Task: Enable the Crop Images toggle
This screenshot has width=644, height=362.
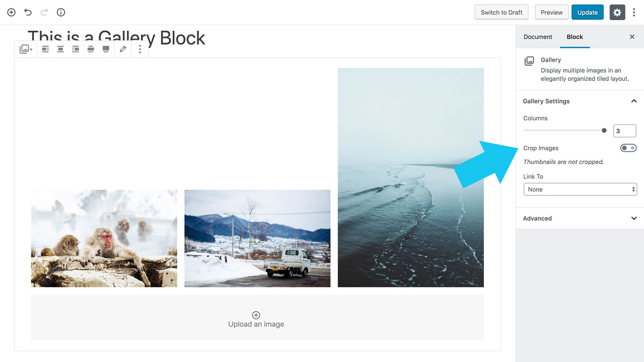Action: tap(628, 148)
